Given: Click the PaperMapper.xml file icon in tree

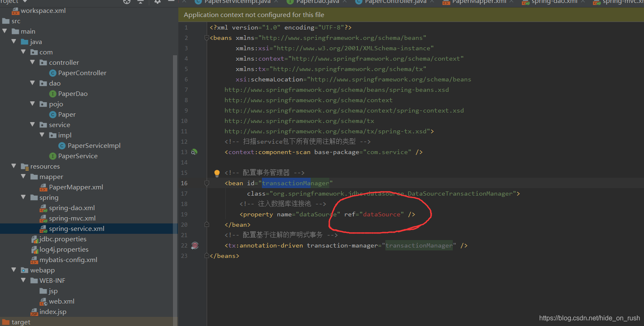Looking at the screenshot, I should click(43, 187).
